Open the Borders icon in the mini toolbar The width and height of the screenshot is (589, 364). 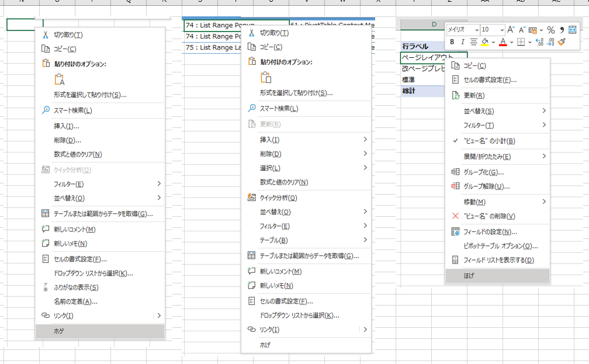click(519, 41)
